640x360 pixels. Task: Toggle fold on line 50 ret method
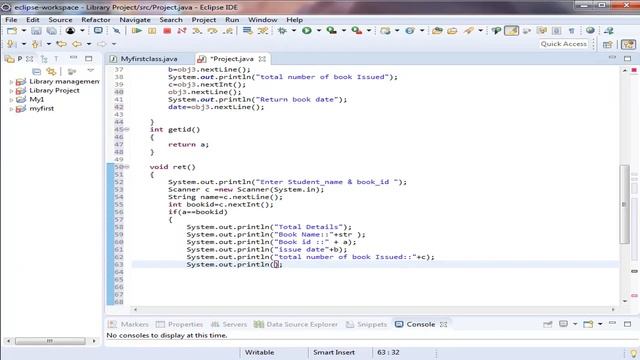[x=127, y=167]
